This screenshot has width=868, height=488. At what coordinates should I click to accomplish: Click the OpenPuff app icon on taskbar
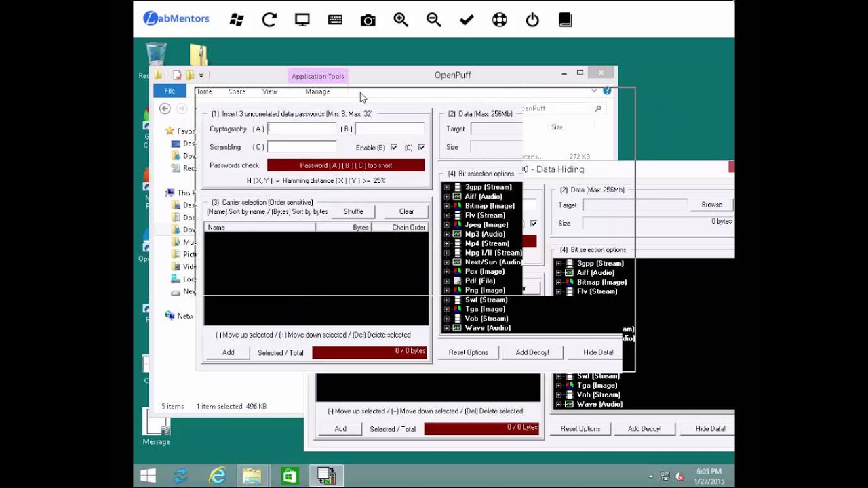326,476
